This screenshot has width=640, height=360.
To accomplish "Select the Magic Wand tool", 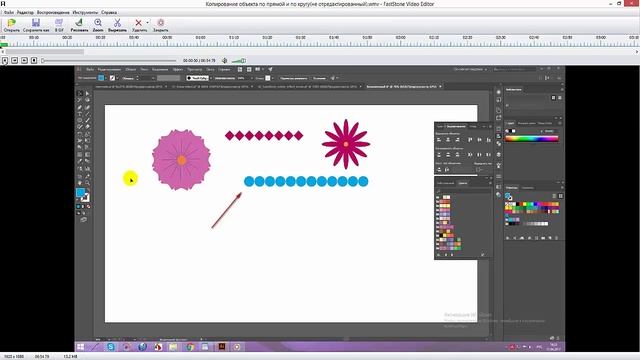I will tap(80, 100).
